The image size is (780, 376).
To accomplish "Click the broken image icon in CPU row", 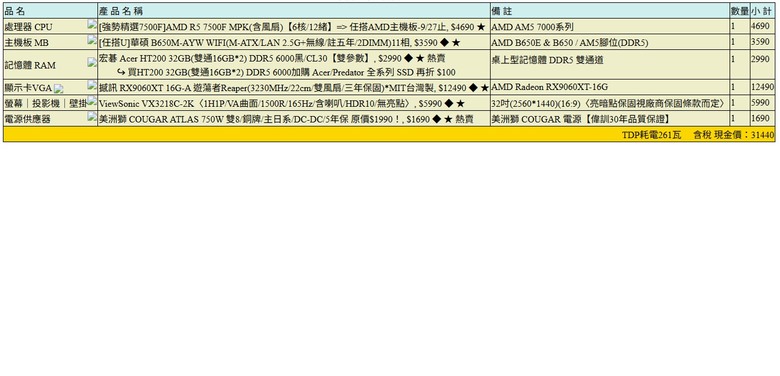I will pos(92,24).
